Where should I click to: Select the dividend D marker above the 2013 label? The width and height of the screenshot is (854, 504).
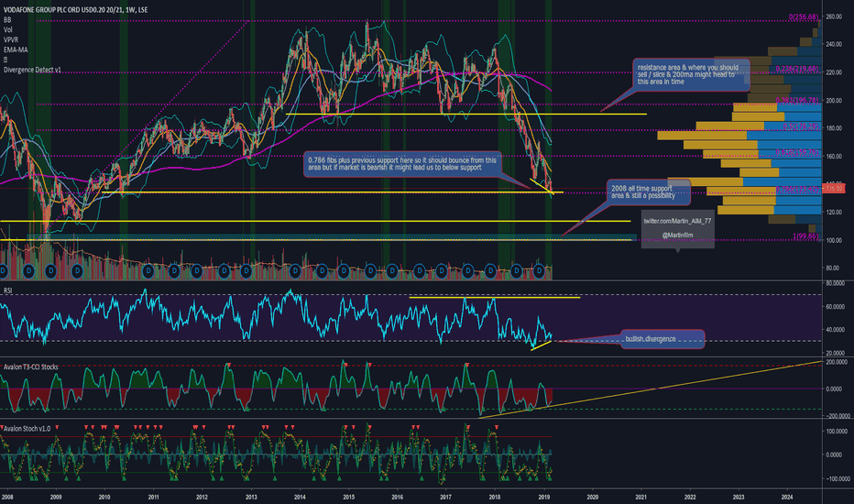pyautogui.click(x=246, y=270)
